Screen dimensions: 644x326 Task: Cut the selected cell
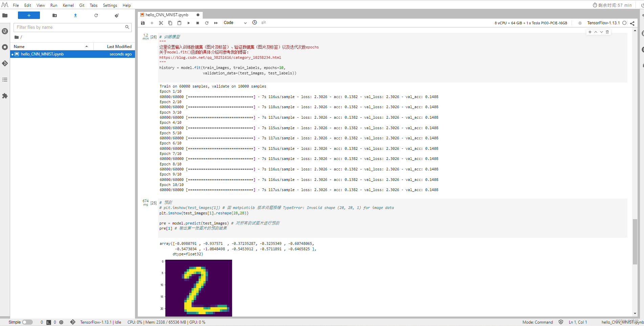pyautogui.click(x=161, y=23)
